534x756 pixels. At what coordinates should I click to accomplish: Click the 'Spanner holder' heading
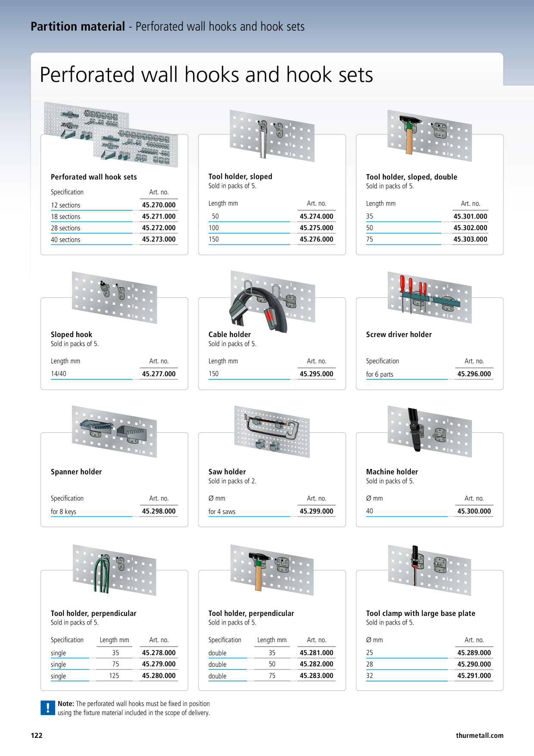pyautogui.click(x=76, y=472)
